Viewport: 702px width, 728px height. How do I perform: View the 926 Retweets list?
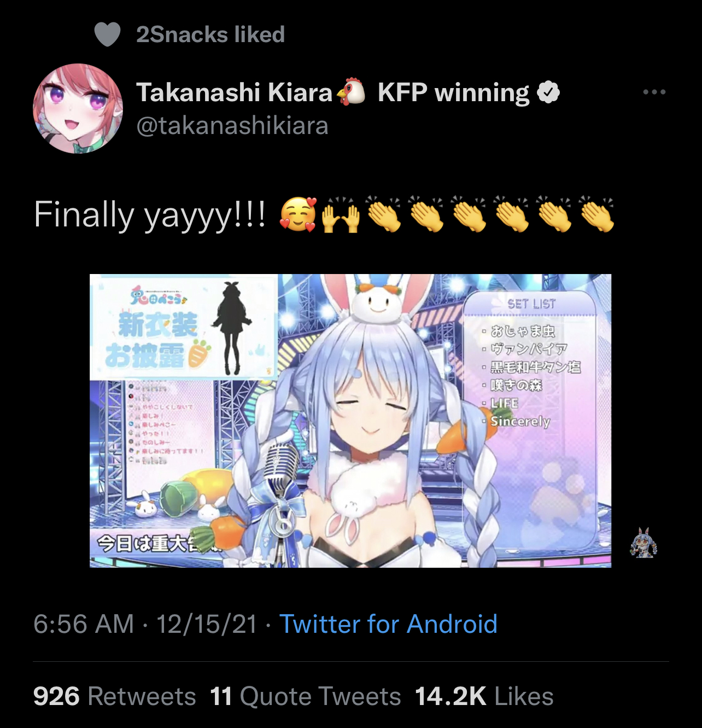pos(114,697)
